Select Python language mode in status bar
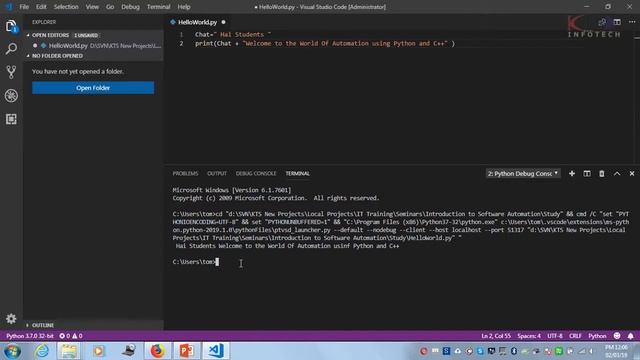This screenshot has width=640, height=360. pyautogui.click(x=597, y=336)
